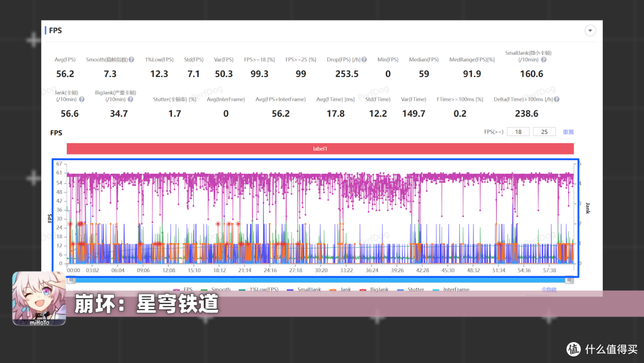Screen dimensions: 644x363
Task: Collapse the FPS panel dropdown arrow
Action: 590,30
